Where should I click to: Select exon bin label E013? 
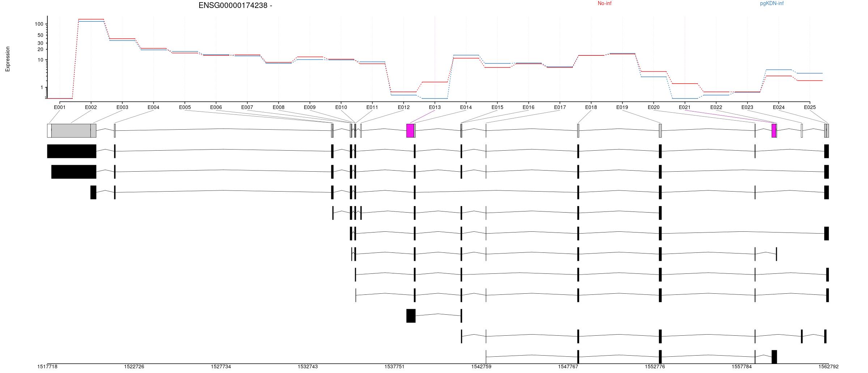coord(435,107)
